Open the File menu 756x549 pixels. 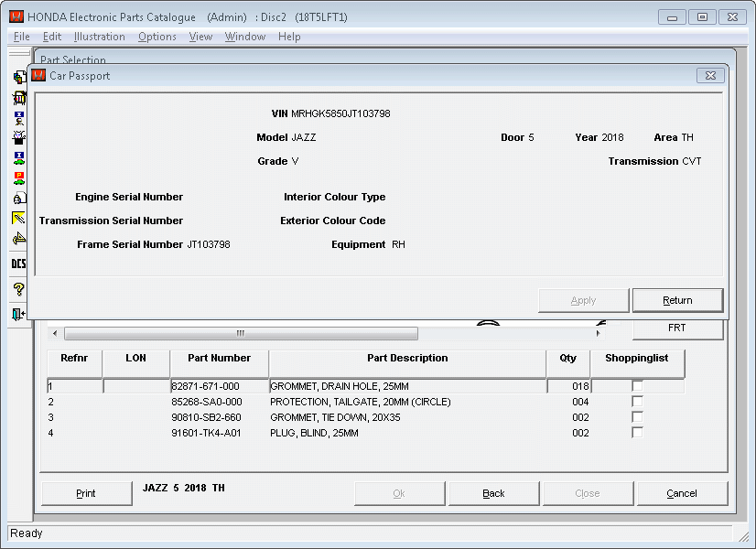pos(22,37)
